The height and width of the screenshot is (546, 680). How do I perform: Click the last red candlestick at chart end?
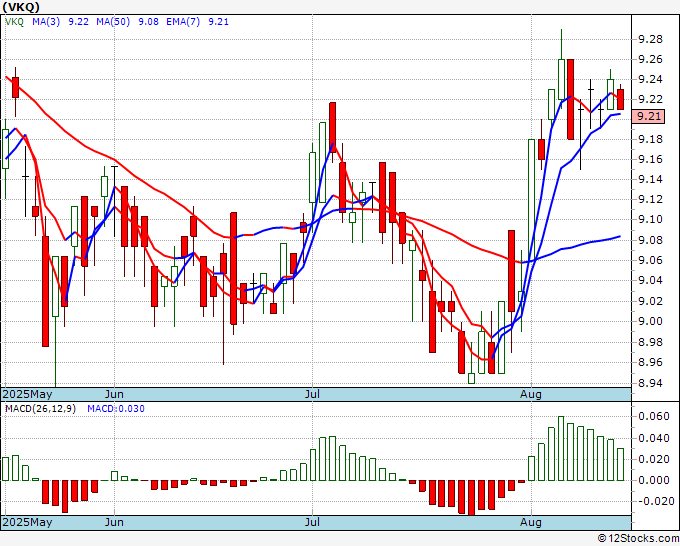(x=621, y=99)
